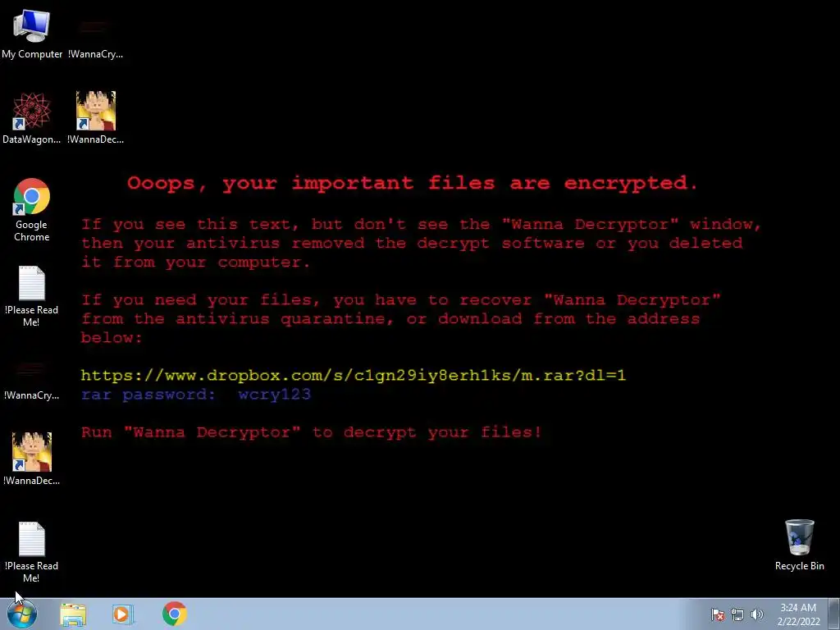
Task: Open the Action Center flag notification
Action: pyautogui.click(x=718, y=614)
